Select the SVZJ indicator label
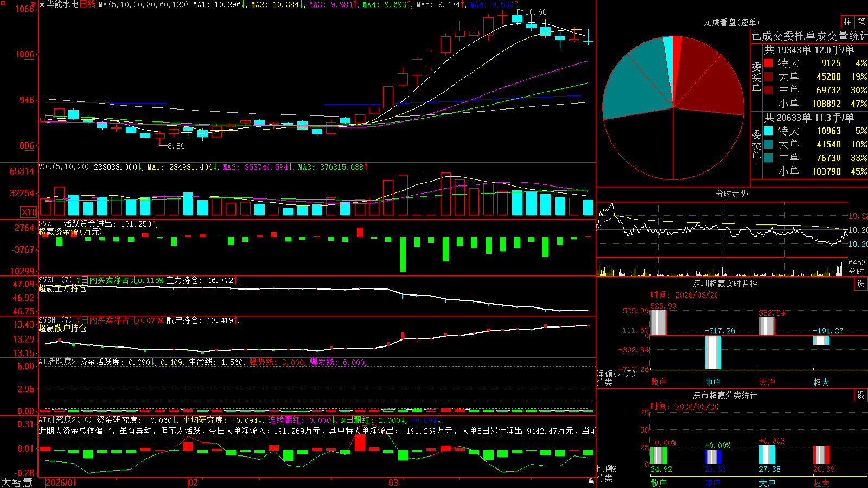This screenshot has width=868, height=488. [47, 223]
